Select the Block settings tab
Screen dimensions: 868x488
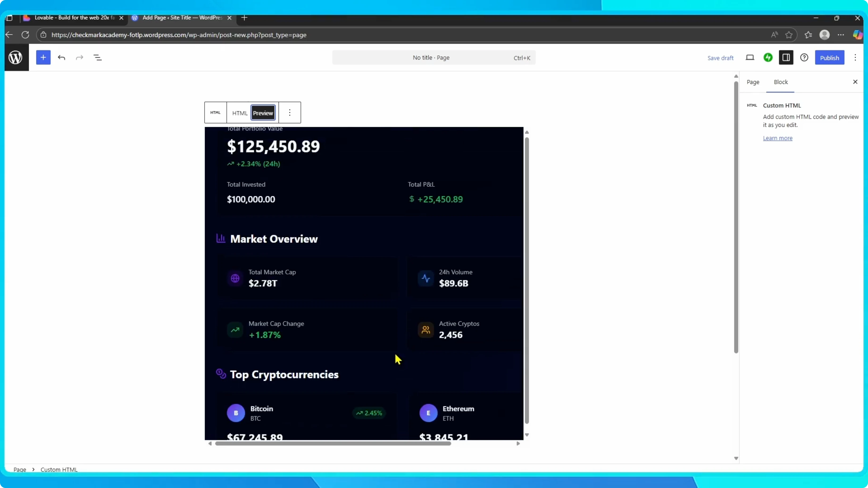click(x=781, y=82)
